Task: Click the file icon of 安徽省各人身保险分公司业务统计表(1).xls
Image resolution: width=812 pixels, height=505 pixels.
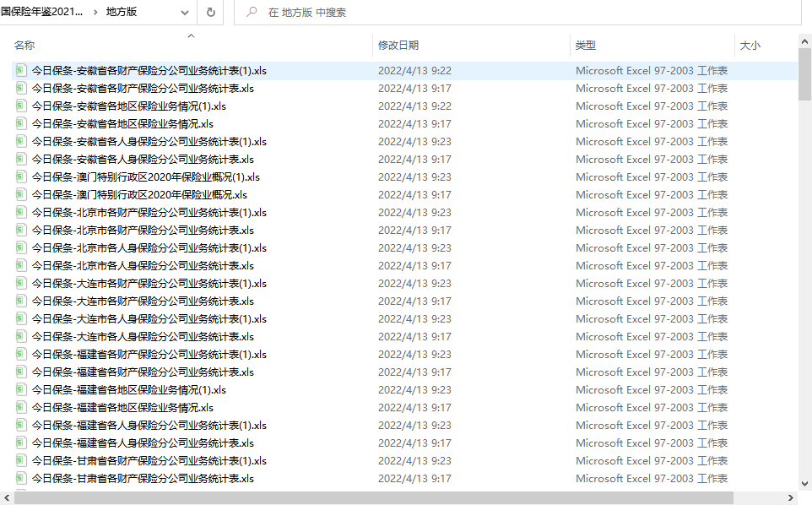Action: coord(21,141)
